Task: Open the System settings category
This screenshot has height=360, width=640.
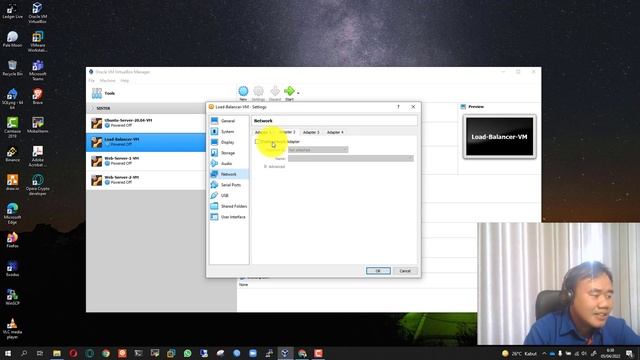Action: coord(229,131)
